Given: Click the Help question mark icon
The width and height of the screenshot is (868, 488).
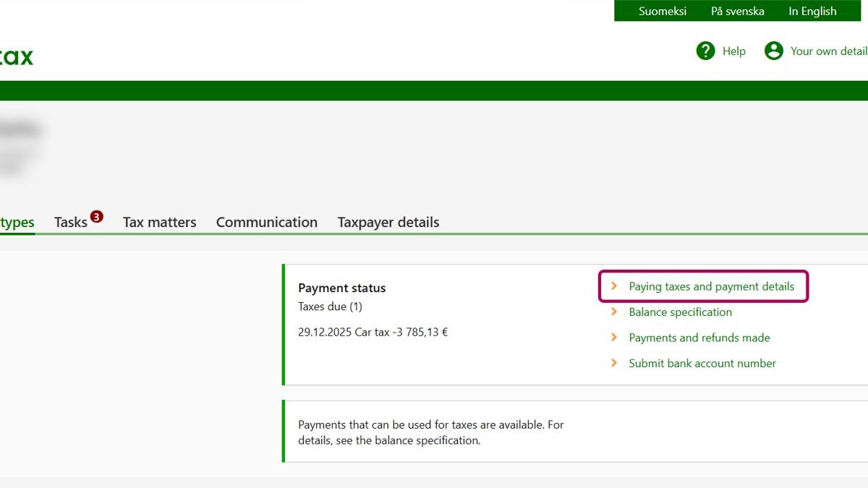Looking at the screenshot, I should (x=705, y=51).
